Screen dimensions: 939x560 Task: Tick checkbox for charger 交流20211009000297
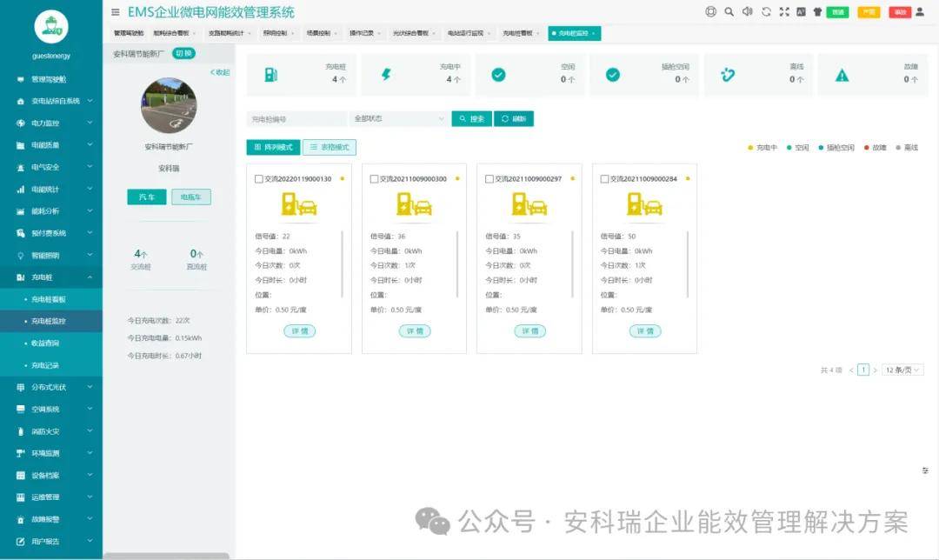pyautogui.click(x=489, y=179)
